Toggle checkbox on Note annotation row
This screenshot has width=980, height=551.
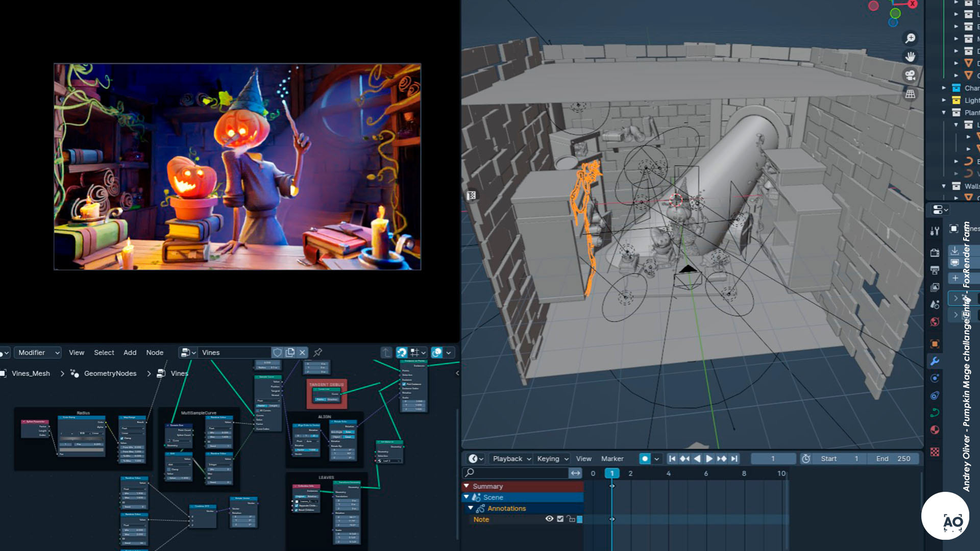(x=560, y=519)
